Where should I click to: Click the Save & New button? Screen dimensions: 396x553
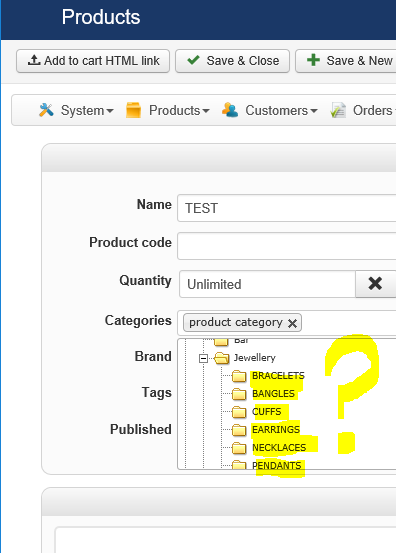(346, 61)
